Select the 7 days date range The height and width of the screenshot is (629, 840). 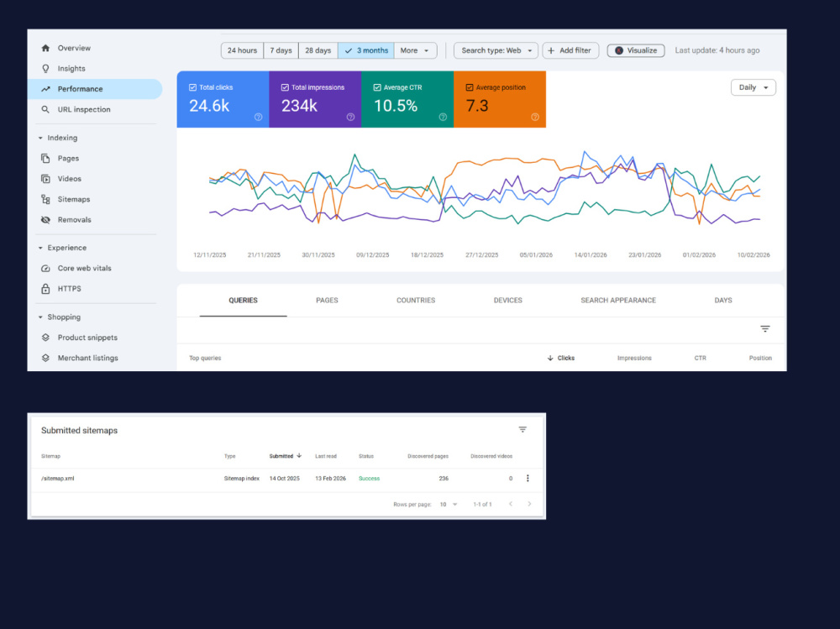tap(281, 50)
